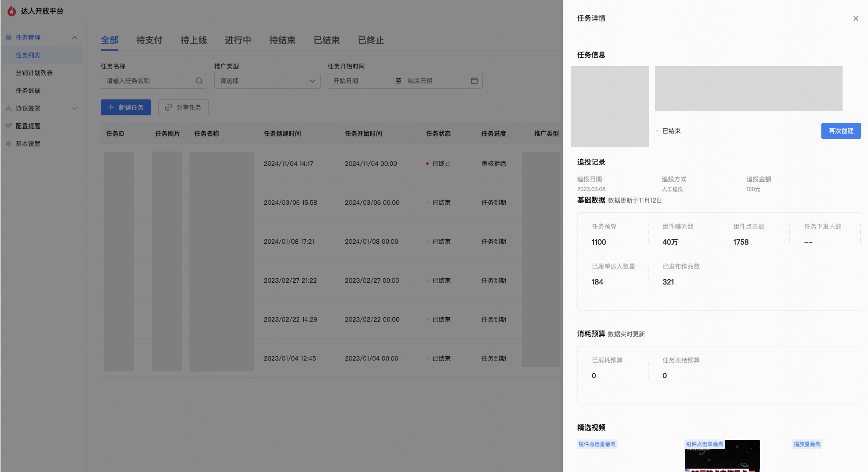Switch to the 已终止 tab
Image resolution: width=868 pixels, height=472 pixels.
pos(371,40)
